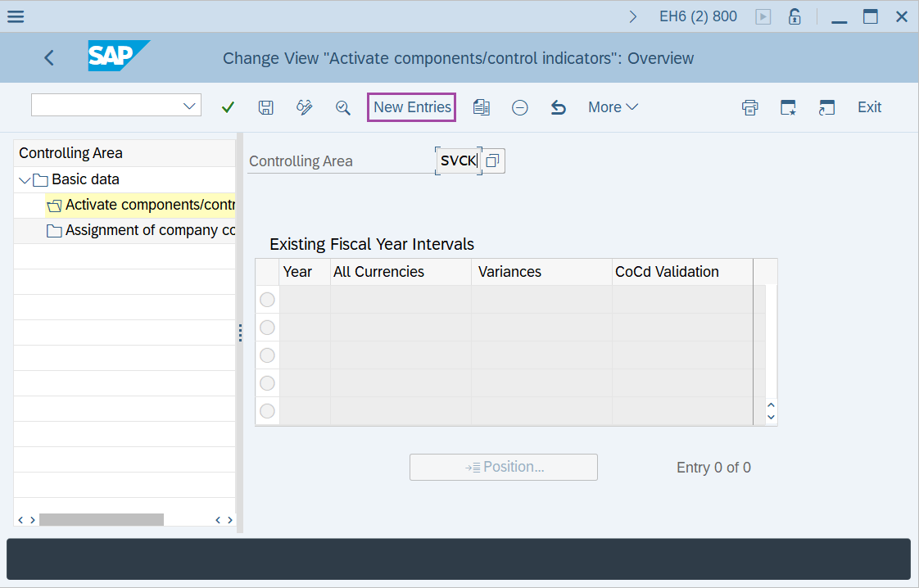Click the Copy As icon
This screenshot has width=919, height=588.
pos(482,107)
